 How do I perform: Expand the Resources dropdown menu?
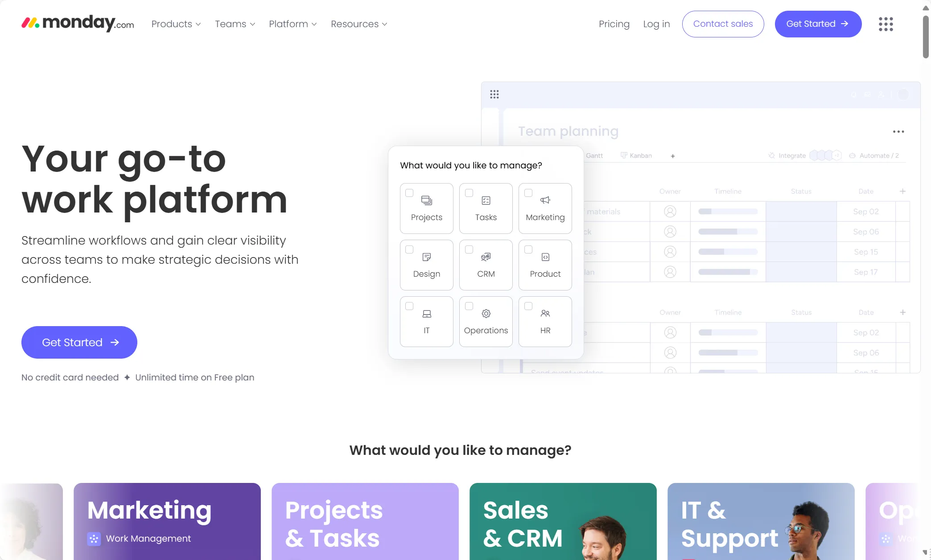click(x=359, y=24)
